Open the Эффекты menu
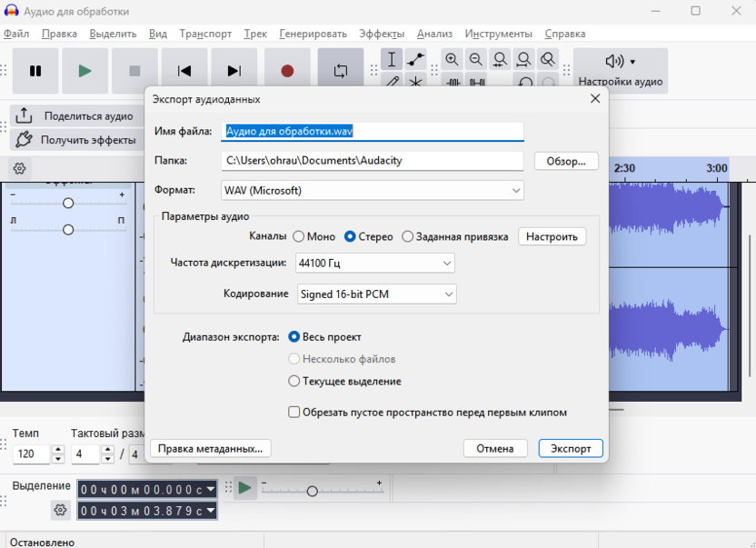Screen dimensions: 756x548 382,34
